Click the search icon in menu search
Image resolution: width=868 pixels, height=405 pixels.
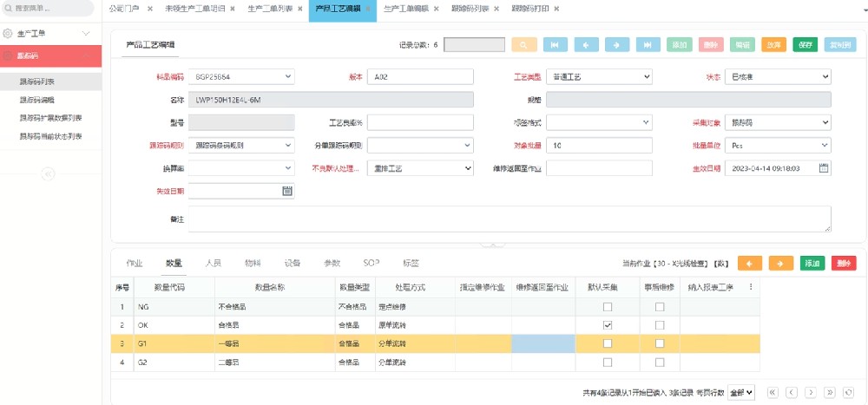click(9, 9)
